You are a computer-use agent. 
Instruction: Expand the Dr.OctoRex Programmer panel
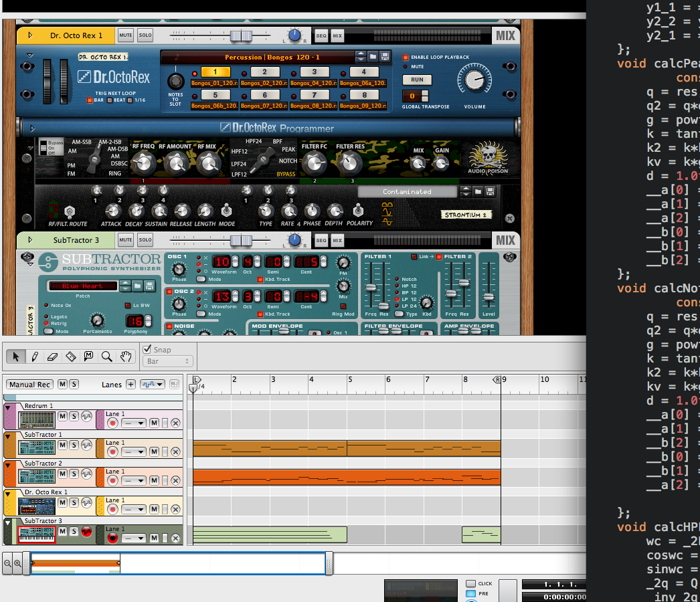click(32, 128)
